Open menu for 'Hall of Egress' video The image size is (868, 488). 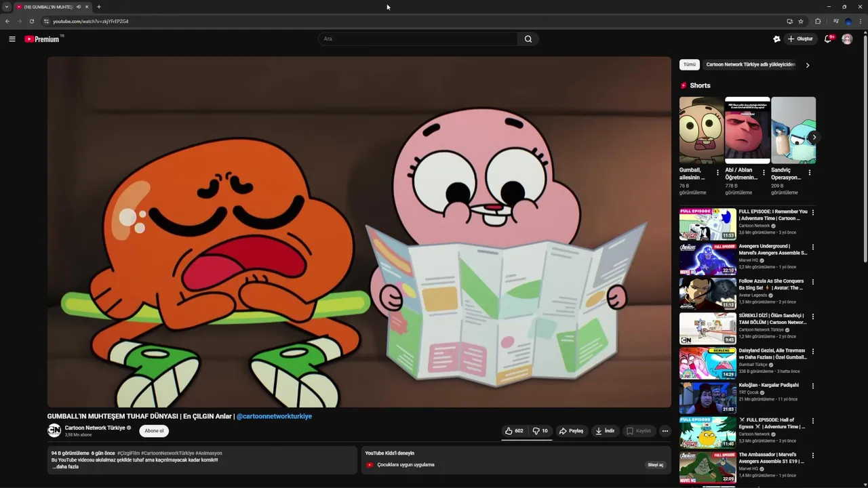[812, 421]
